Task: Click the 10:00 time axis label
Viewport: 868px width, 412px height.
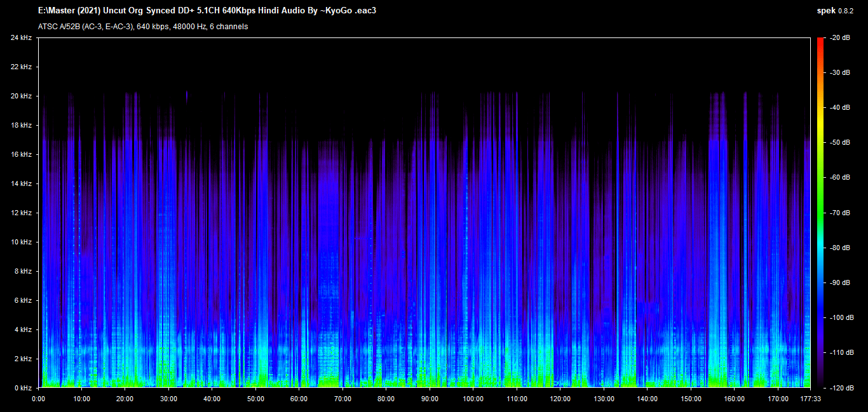Action: pos(82,399)
